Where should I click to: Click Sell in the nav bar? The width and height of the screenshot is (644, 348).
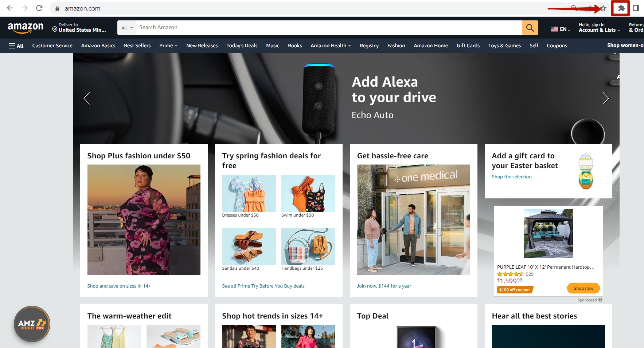tap(534, 46)
